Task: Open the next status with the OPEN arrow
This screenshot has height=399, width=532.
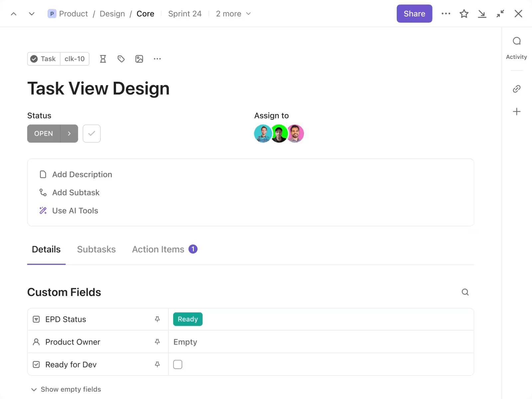Action: click(x=69, y=133)
